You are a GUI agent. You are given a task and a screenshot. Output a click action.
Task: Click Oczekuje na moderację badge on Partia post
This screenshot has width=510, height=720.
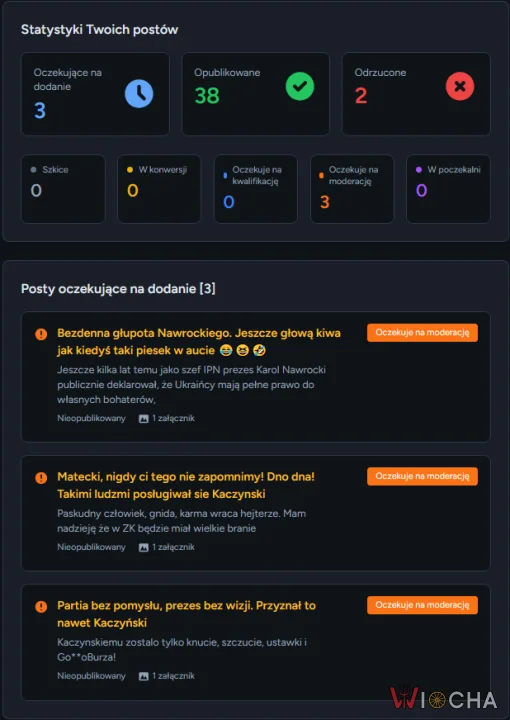click(x=422, y=605)
